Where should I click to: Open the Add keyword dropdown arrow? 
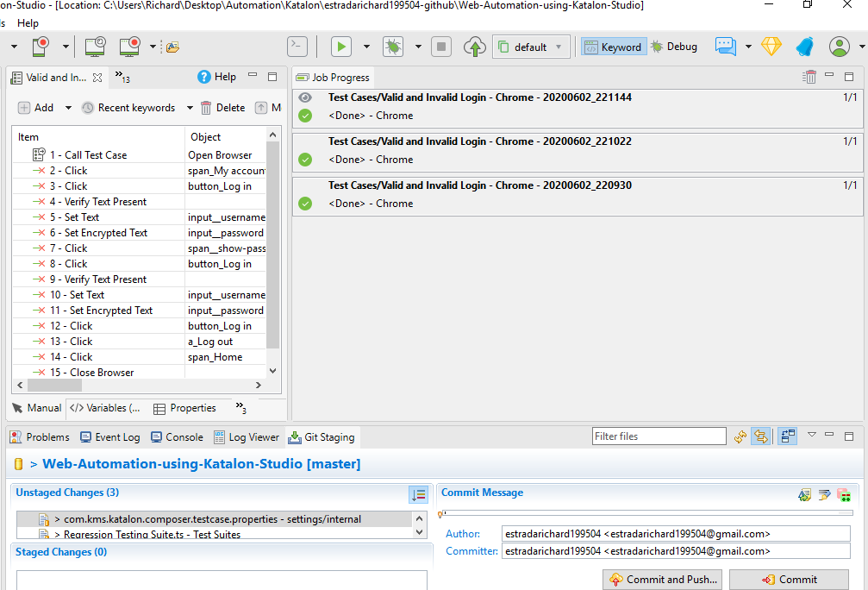pos(68,108)
